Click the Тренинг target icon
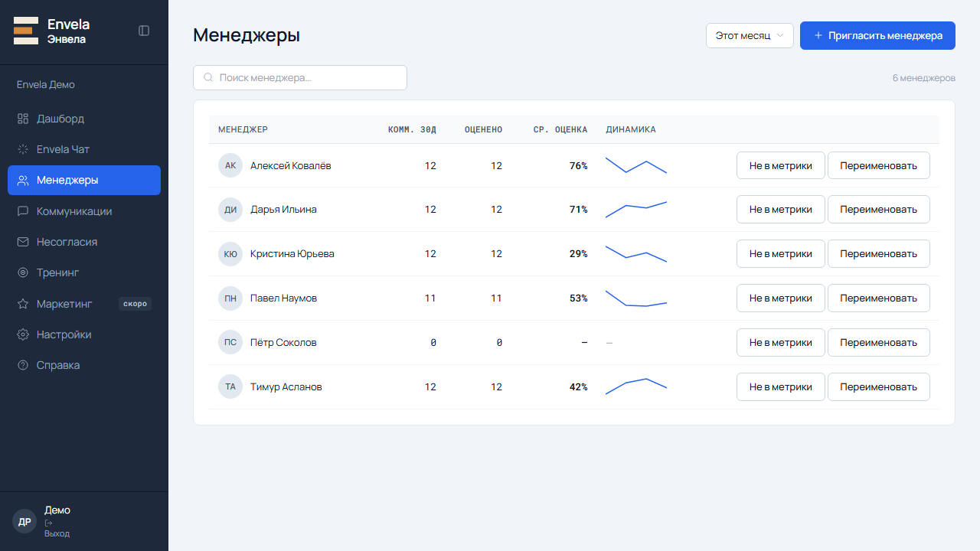The height and width of the screenshot is (551, 980). pyautogui.click(x=23, y=272)
